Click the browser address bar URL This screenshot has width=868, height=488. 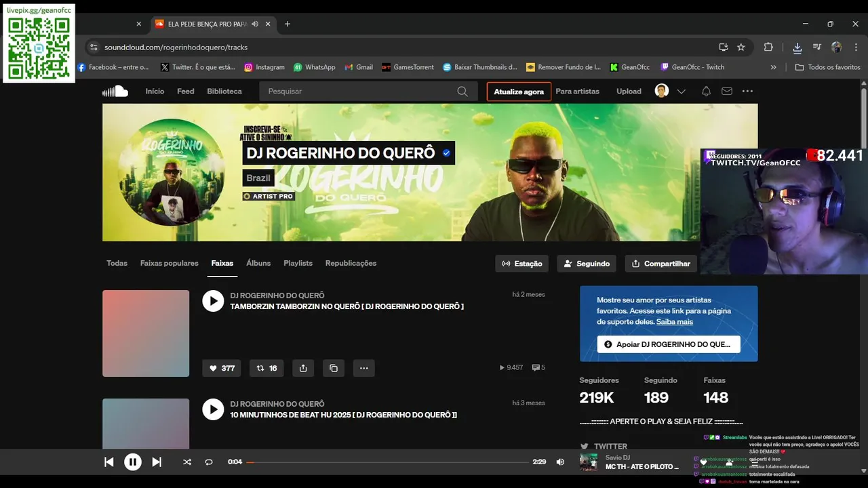point(176,47)
